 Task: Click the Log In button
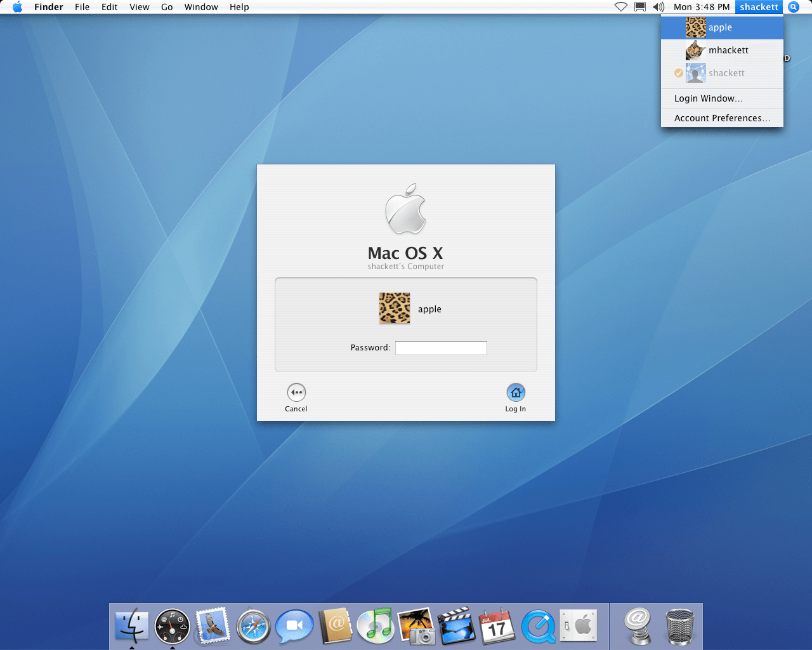pos(516,393)
